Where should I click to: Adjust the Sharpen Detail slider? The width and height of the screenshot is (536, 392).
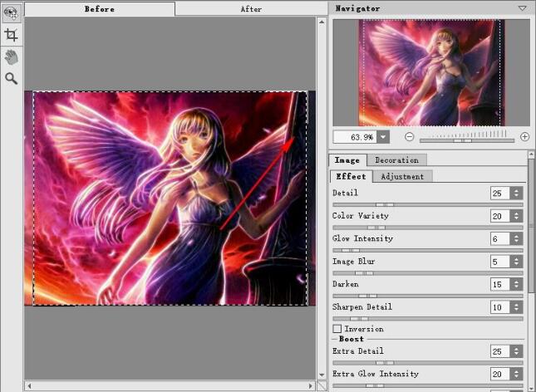point(428,319)
